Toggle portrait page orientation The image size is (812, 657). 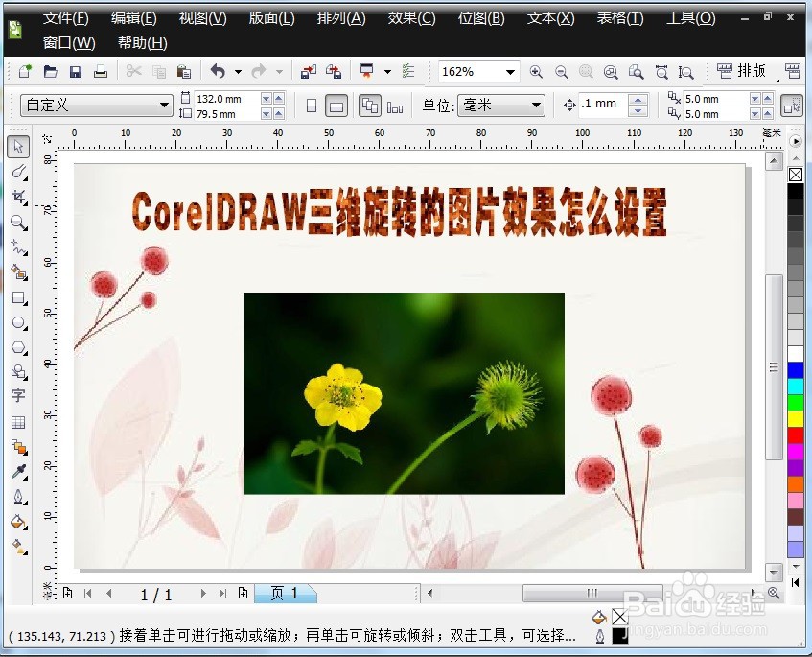[310, 106]
